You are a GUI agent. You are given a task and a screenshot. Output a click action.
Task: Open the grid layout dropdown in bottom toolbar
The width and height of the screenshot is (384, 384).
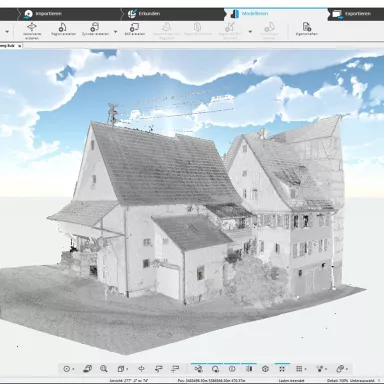pos(301,369)
